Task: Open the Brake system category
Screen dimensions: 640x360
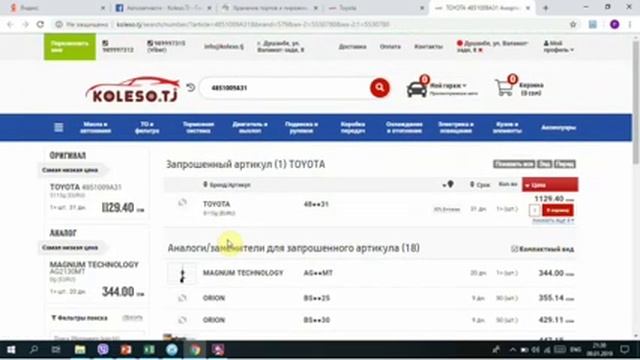Action: pos(198,127)
